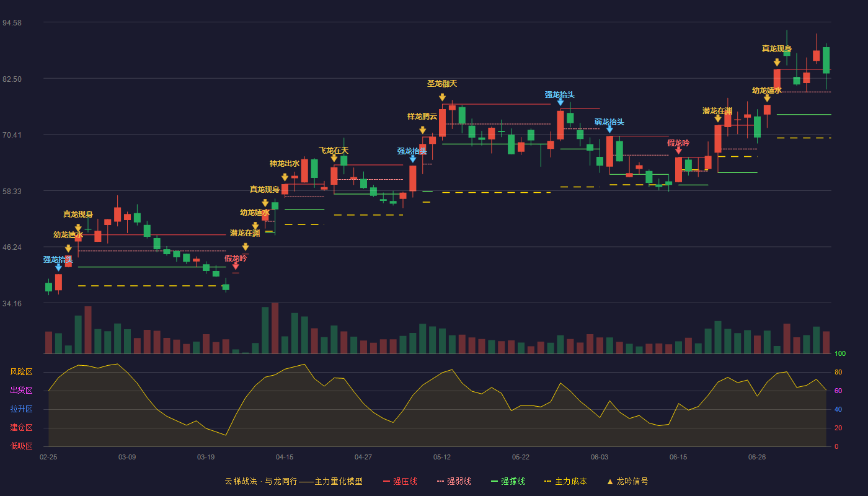Select the 34.16 price axis label
Image resolution: width=868 pixels, height=496 pixels.
click(x=12, y=303)
